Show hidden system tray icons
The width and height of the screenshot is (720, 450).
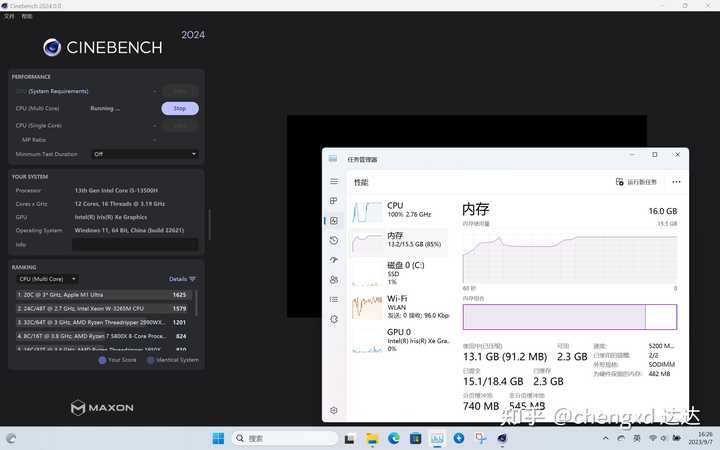(605, 439)
